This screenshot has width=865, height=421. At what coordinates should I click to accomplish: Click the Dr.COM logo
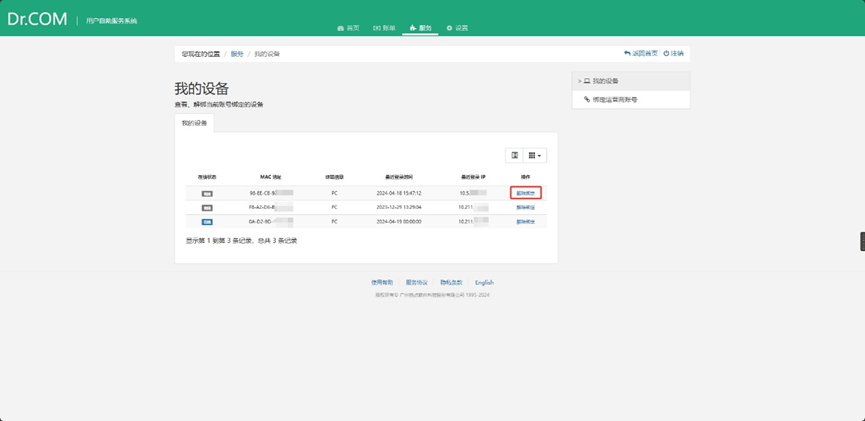(36, 18)
